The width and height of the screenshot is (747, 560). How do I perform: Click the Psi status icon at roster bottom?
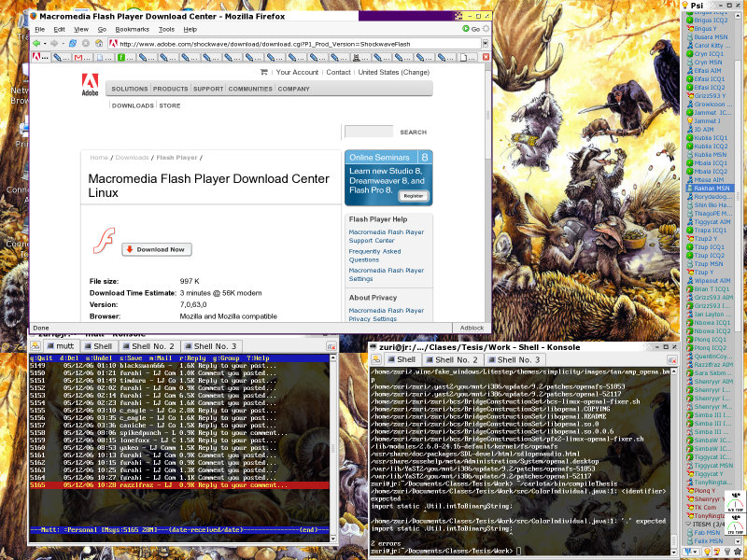point(688,552)
